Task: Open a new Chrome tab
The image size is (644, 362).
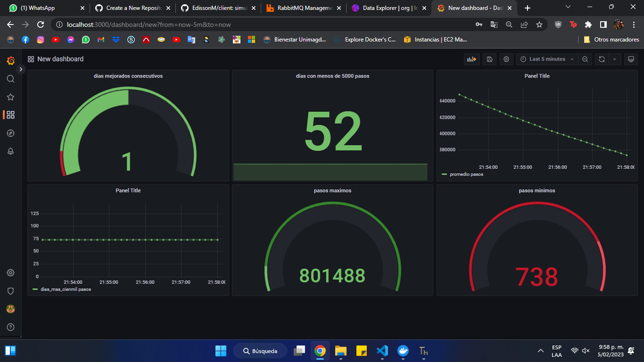Action: coord(528,8)
